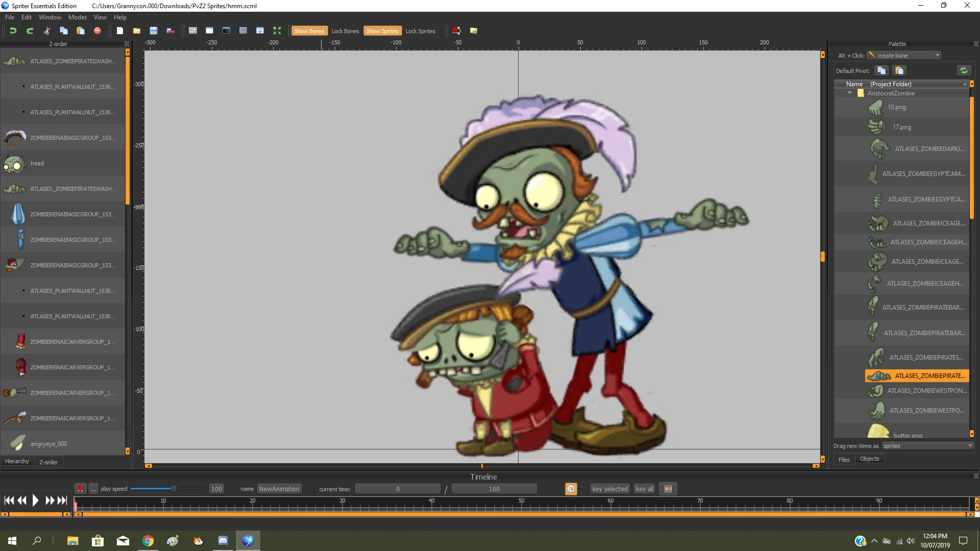Viewport: 980px width, 551px height.
Task: Click the copy icon in the main toolbar
Action: coord(64,31)
